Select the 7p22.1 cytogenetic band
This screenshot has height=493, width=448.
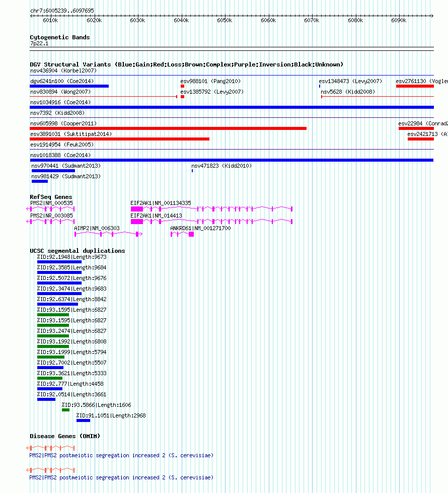click(x=232, y=49)
